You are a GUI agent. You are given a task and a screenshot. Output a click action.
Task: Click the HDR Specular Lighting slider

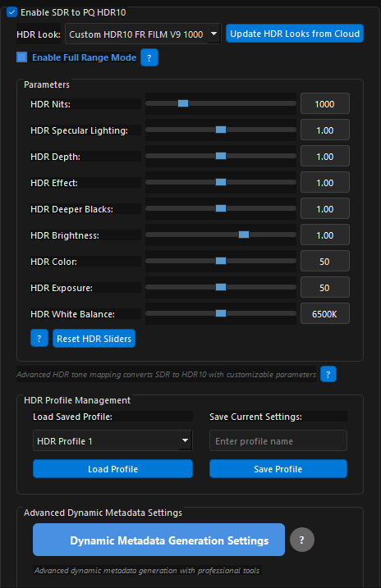point(221,130)
